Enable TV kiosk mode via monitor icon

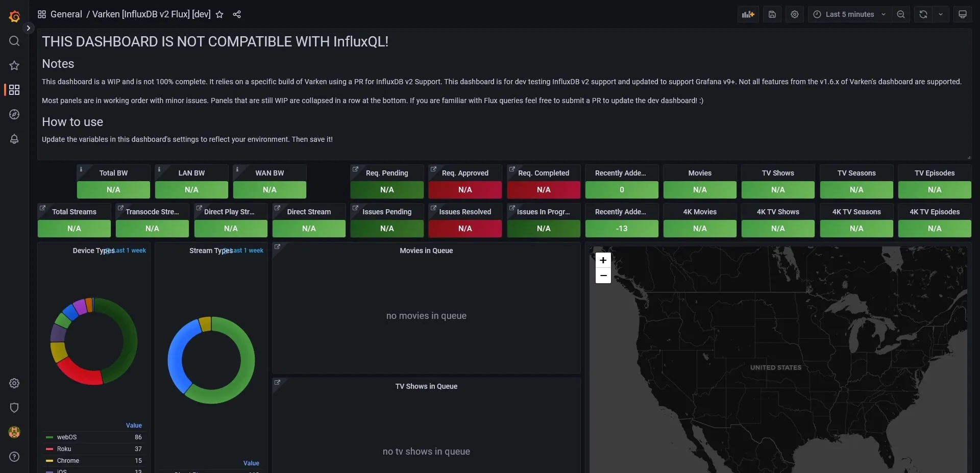pyautogui.click(x=963, y=14)
